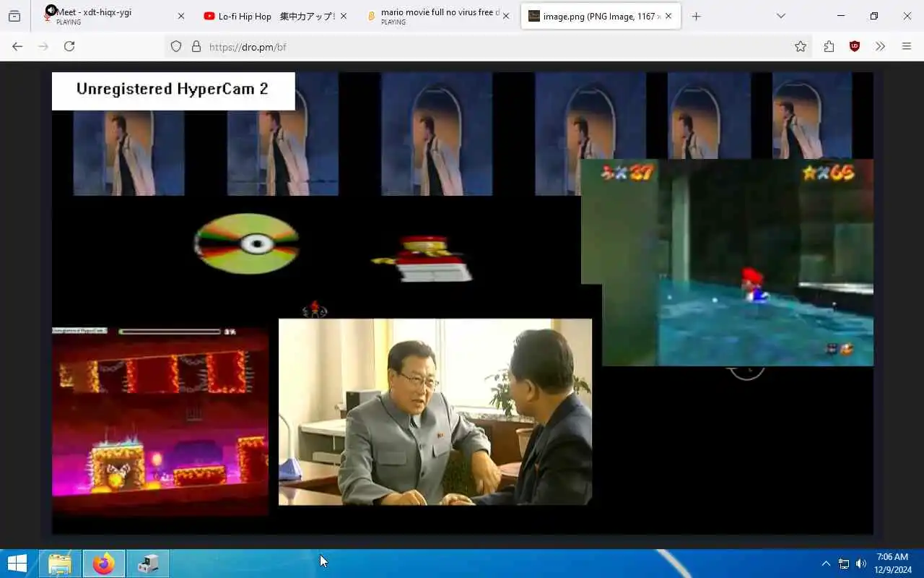Switch to the mario movie full no virus tab

(x=438, y=16)
